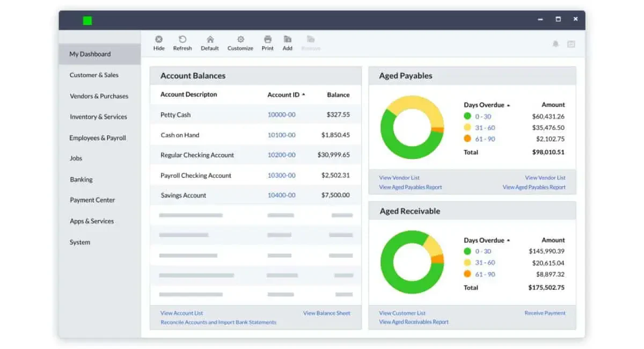Click the $327.55 balance value
The width and height of the screenshot is (644, 349).
click(x=338, y=115)
